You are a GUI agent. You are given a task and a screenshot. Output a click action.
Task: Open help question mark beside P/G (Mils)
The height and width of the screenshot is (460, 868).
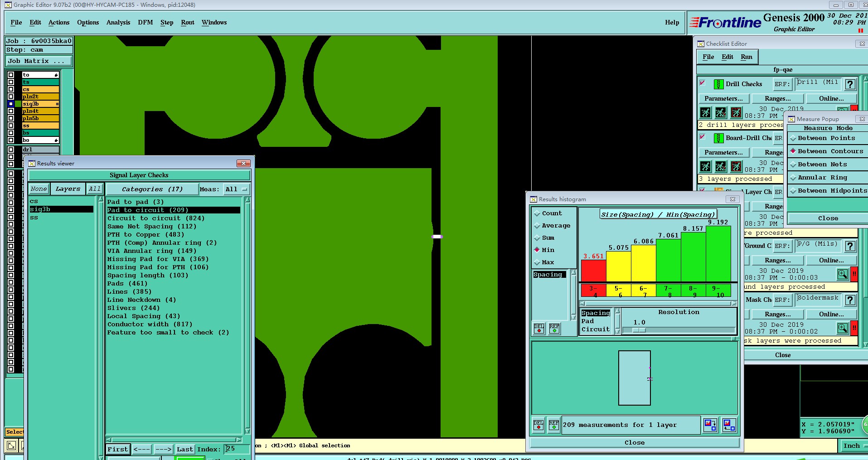click(x=850, y=246)
